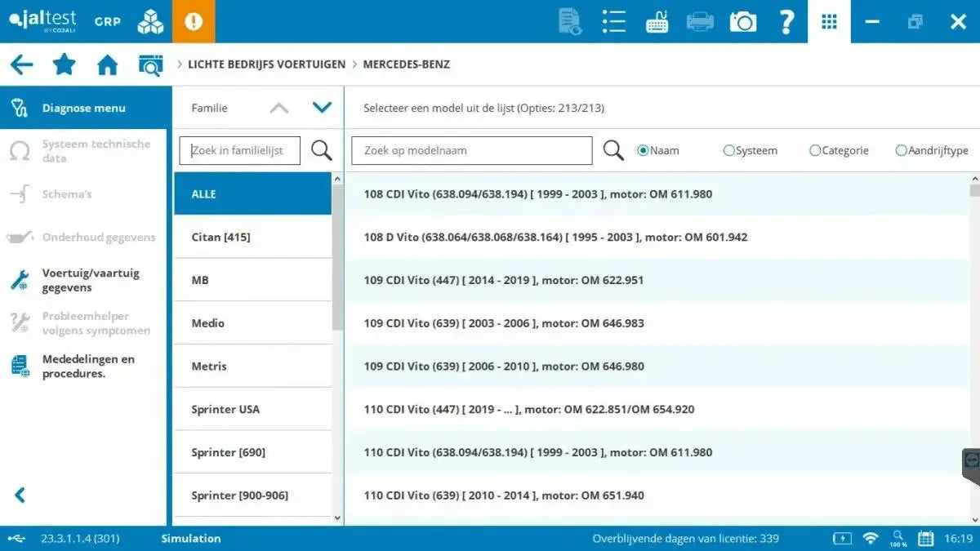Sort family list with downward chevron
Image resolution: width=980 pixels, height=551 pixels.
(x=322, y=106)
